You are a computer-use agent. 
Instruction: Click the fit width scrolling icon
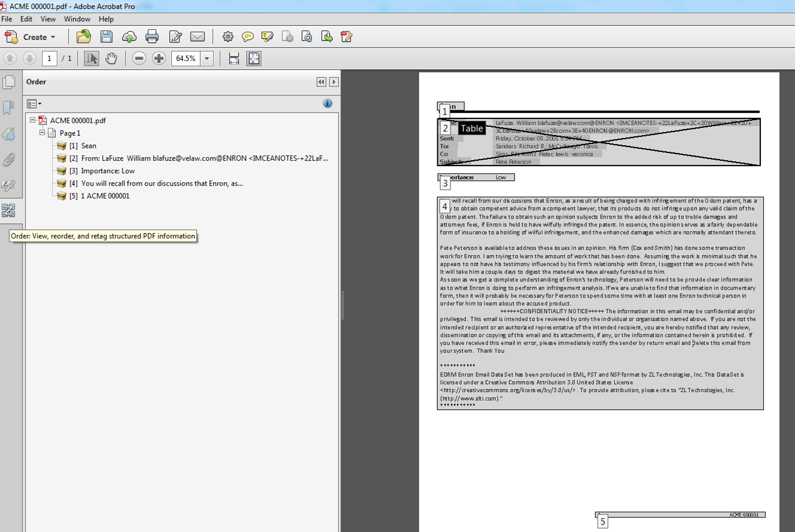click(234, 59)
